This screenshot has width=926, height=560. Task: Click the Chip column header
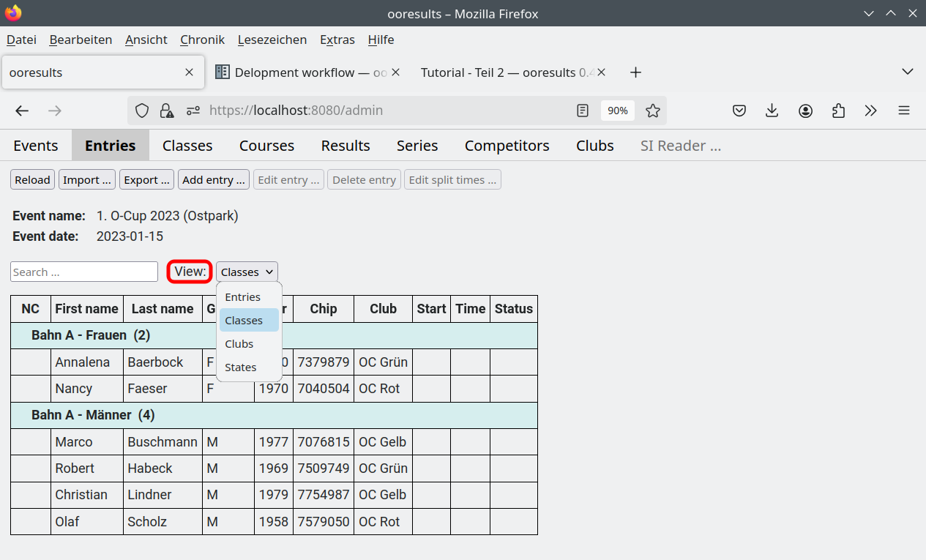click(x=324, y=309)
